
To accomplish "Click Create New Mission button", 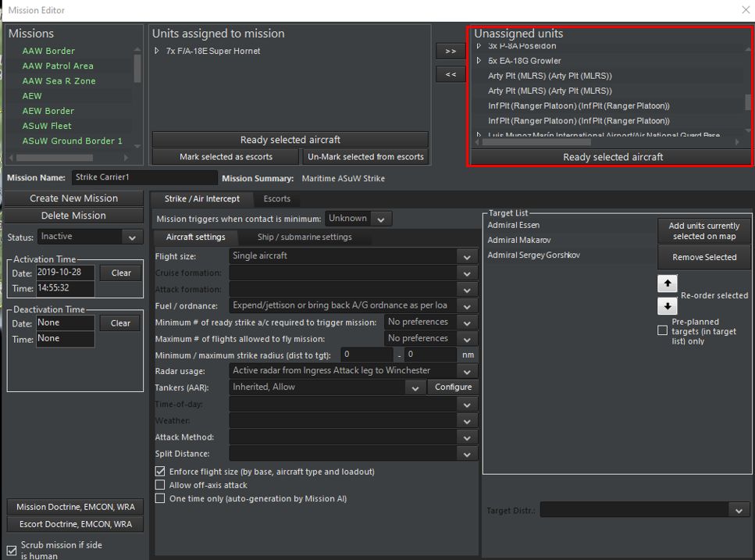I will click(x=73, y=198).
